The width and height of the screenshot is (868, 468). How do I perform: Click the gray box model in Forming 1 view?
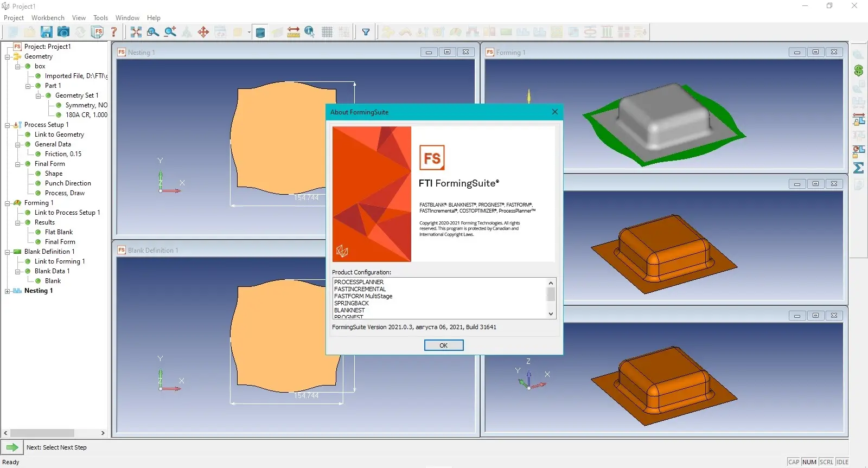pos(665,116)
